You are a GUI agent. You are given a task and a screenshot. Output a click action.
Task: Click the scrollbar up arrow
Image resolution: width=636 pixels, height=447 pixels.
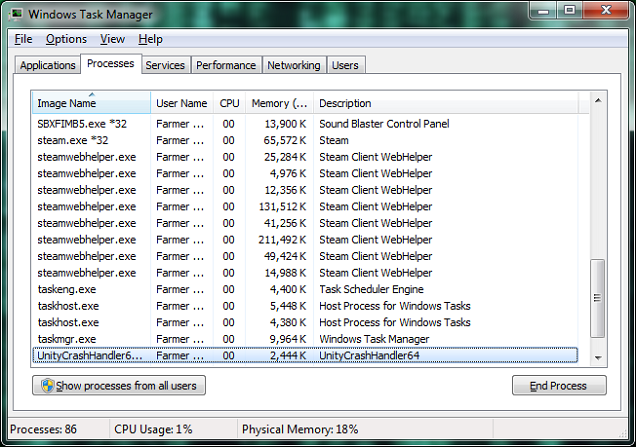(598, 101)
